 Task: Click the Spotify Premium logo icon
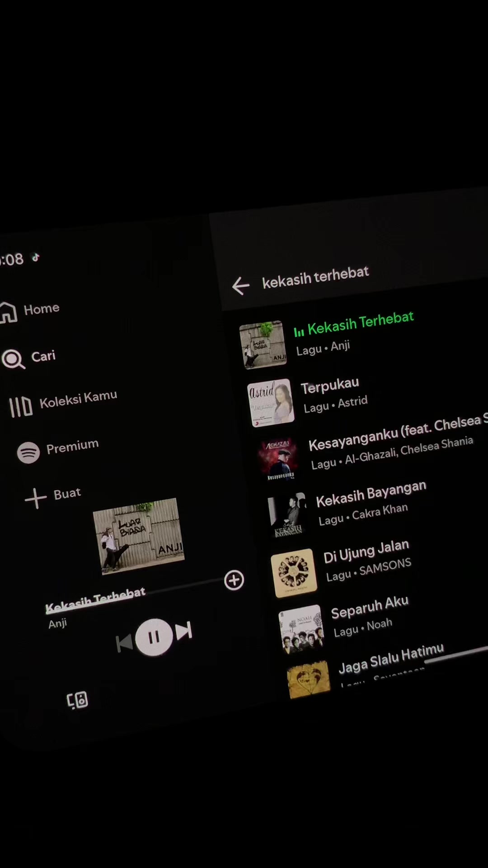coord(28,453)
